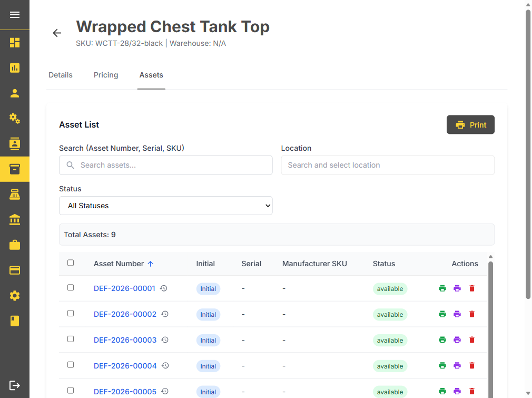532x398 pixels.
Task: Open the All Statuses dropdown
Action: (166, 206)
